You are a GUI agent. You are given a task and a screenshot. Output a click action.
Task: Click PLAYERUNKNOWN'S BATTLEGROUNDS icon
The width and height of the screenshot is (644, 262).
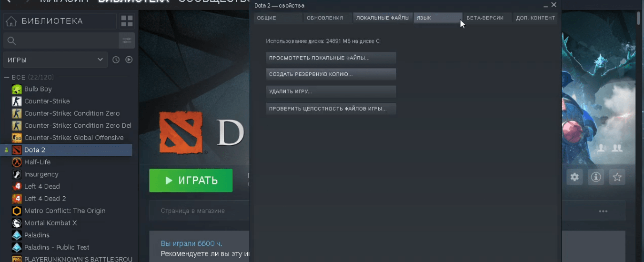[x=17, y=259]
